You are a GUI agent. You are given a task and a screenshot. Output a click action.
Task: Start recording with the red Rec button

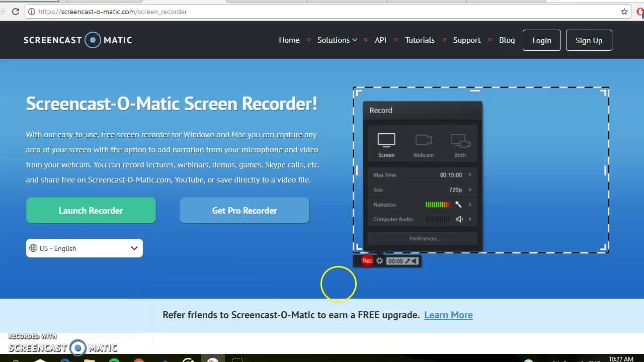(x=367, y=261)
